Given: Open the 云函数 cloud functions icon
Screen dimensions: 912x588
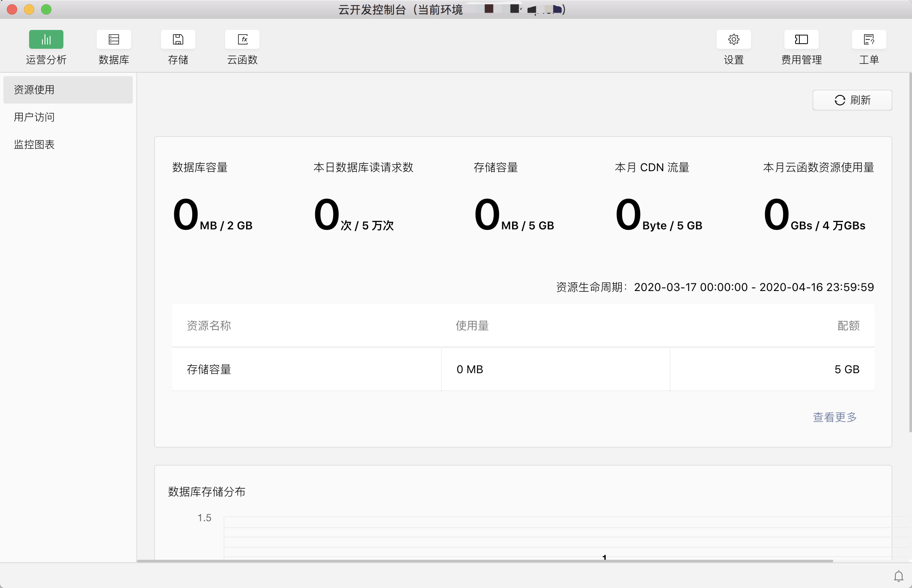Looking at the screenshot, I should (242, 40).
